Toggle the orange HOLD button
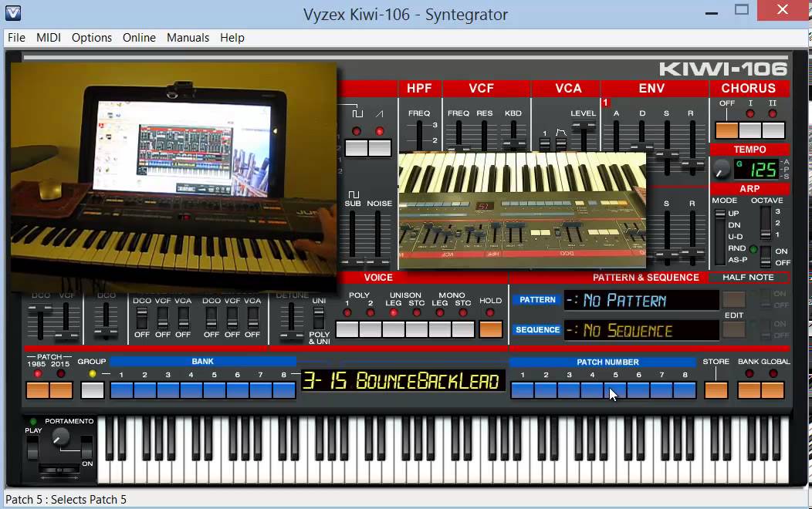 pos(490,329)
